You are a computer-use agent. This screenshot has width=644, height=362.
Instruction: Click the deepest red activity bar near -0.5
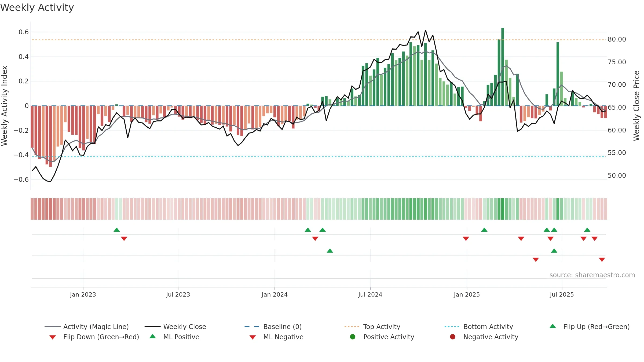tap(50, 136)
